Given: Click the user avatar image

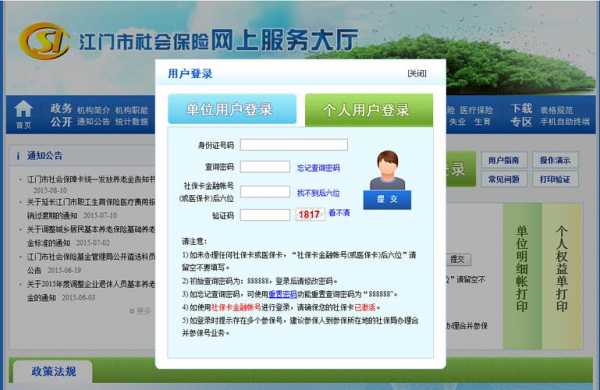Looking at the screenshot, I should 387,170.
